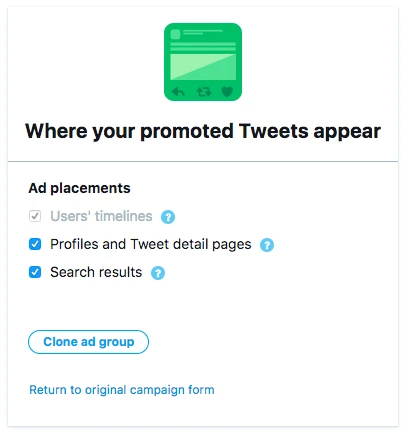The width and height of the screenshot is (409, 433).
Task: Click the Clone ad group button
Action: (x=88, y=342)
